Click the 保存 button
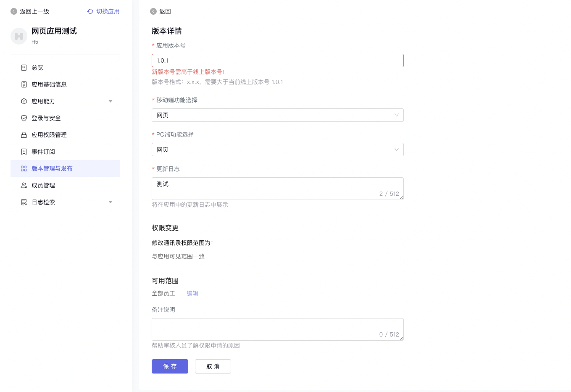 (x=170, y=366)
